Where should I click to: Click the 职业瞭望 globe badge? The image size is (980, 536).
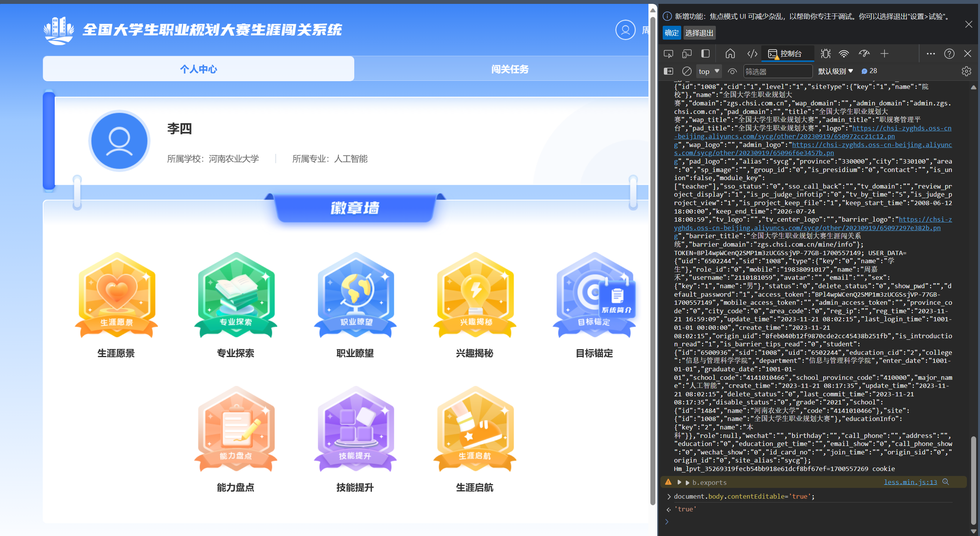(355, 296)
